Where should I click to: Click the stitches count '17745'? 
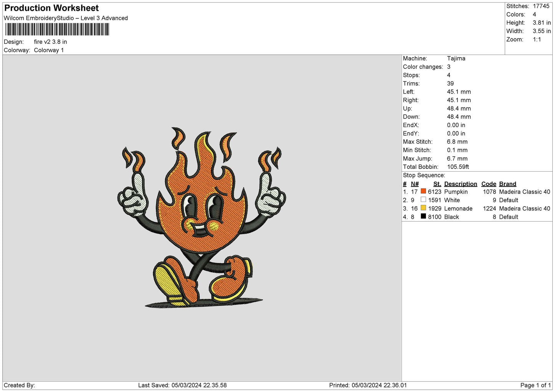pos(541,6)
